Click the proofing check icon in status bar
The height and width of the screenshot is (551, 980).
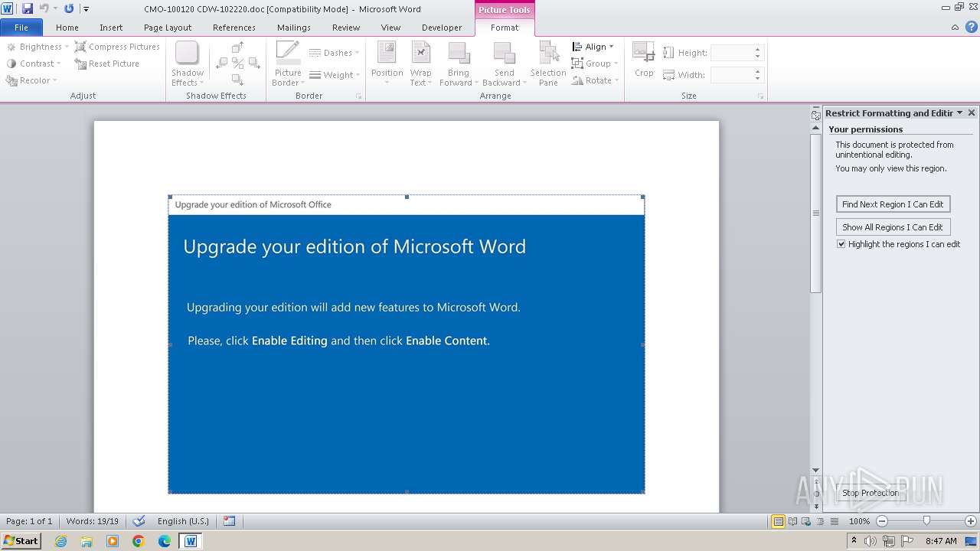tap(139, 521)
